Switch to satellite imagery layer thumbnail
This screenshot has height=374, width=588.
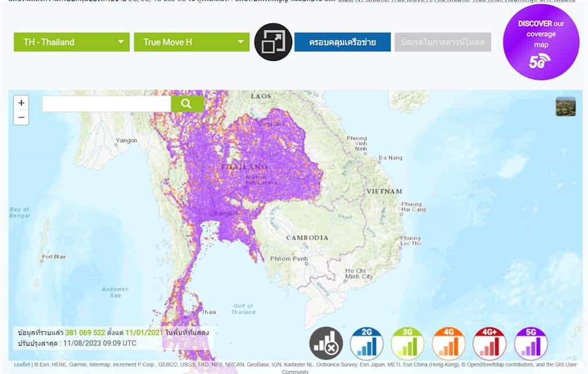tap(566, 107)
